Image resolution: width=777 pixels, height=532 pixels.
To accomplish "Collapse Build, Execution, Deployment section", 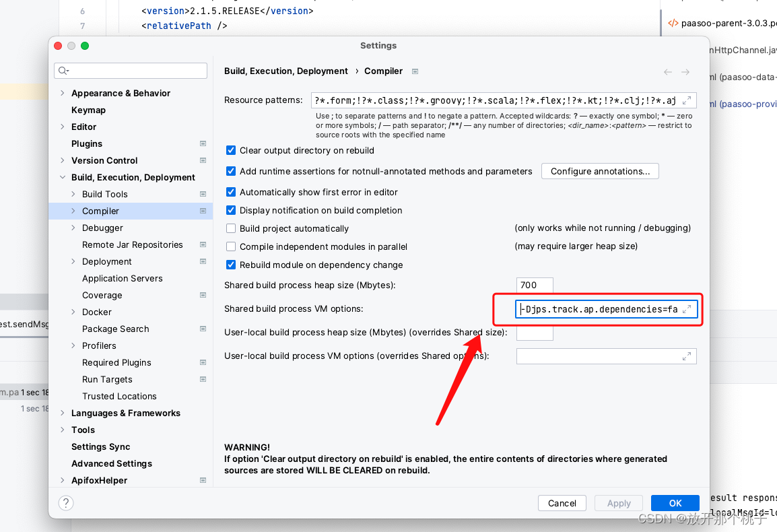I will [63, 178].
